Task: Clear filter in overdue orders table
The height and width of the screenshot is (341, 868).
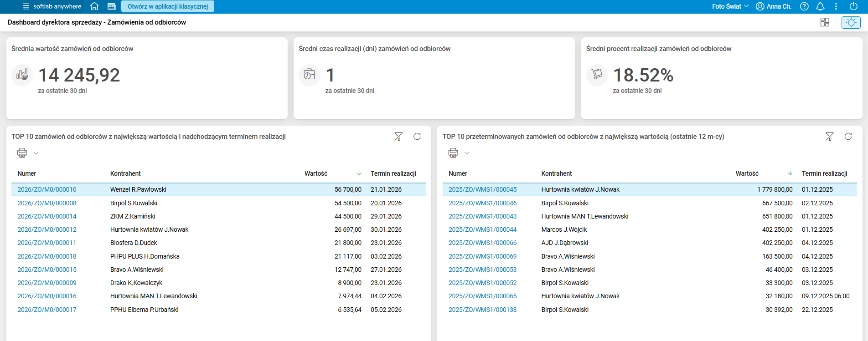Action: coord(830,136)
